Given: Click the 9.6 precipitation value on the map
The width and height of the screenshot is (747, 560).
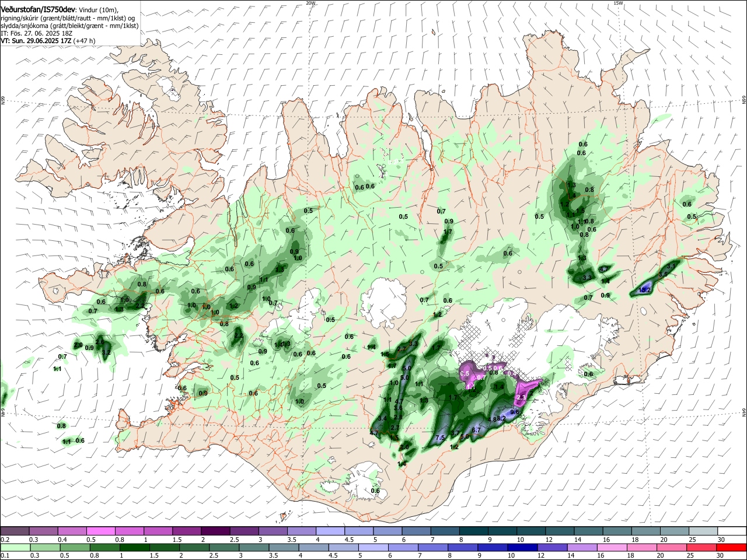Looking at the screenshot, I should [x=515, y=412].
